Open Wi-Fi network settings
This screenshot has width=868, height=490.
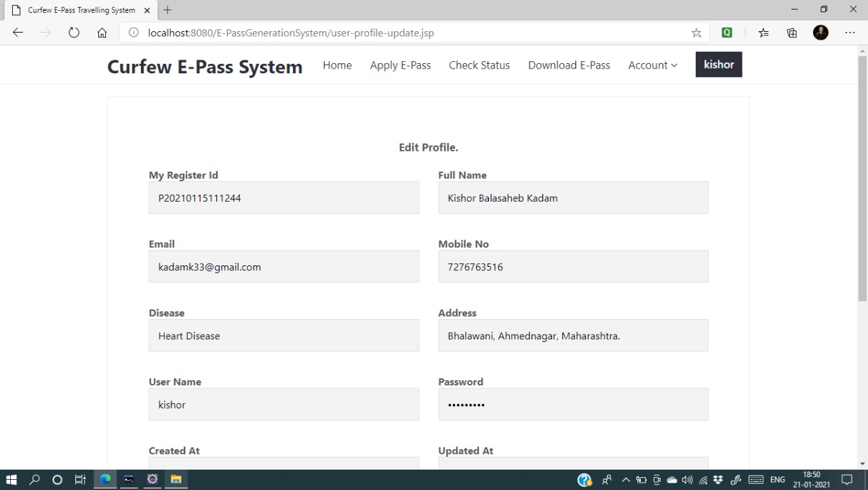click(x=703, y=480)
